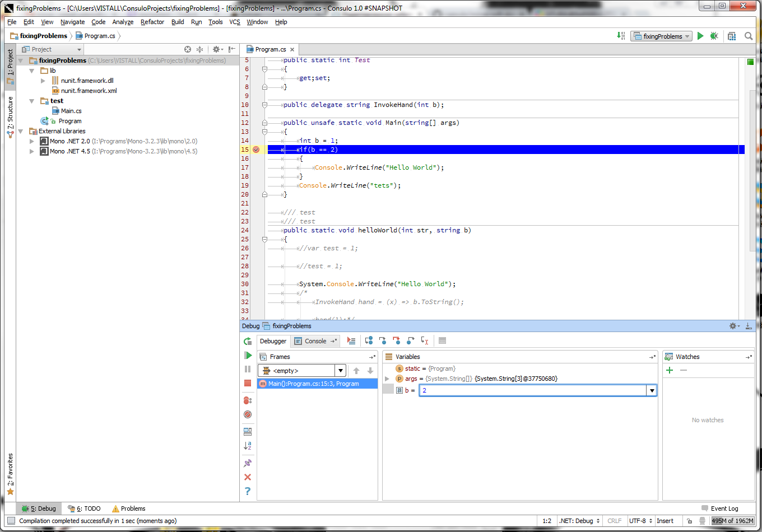Stop the debug session
This screenshot has width=762, height=532.
click(248, 383)
